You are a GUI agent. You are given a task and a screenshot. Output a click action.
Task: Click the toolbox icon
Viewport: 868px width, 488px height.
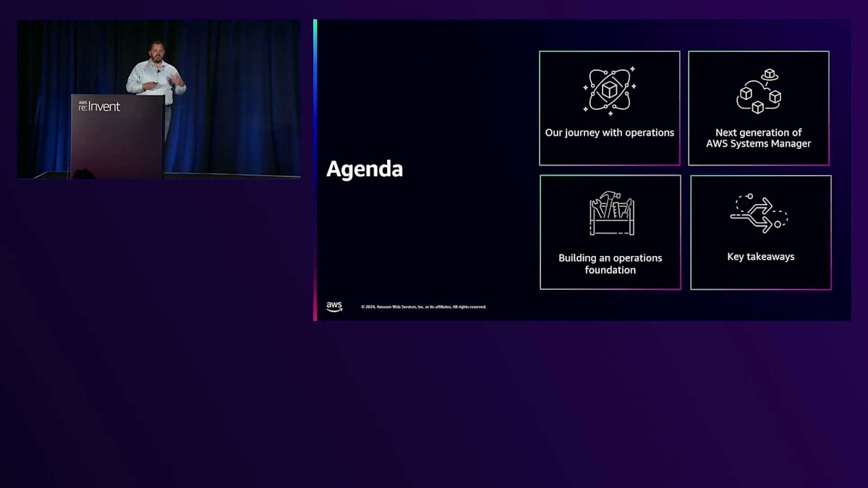click(611, 213)
